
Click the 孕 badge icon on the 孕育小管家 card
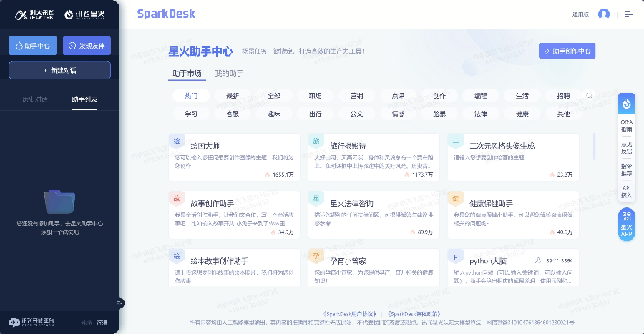click(x=316, y=256)
